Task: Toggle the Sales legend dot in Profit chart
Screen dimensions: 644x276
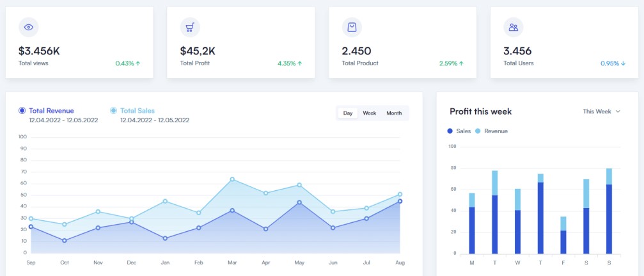Action: (450, 131)
